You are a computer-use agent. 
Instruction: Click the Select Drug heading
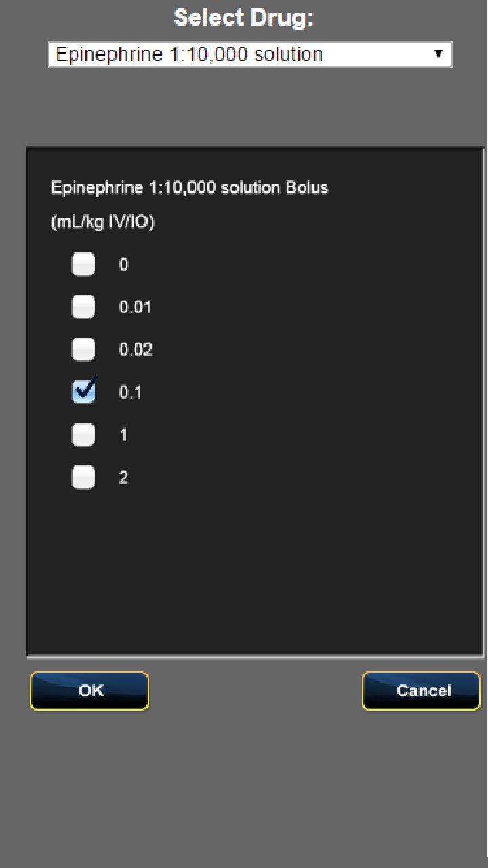244,18
